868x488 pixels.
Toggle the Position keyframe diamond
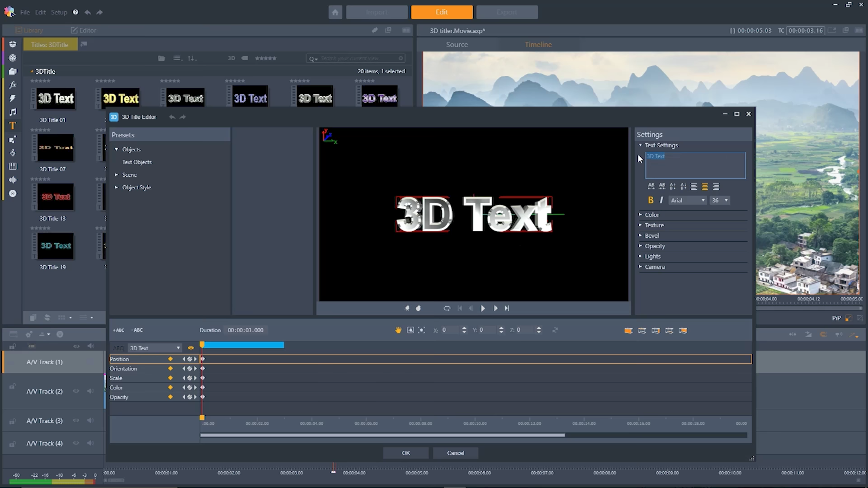[170, 359]
